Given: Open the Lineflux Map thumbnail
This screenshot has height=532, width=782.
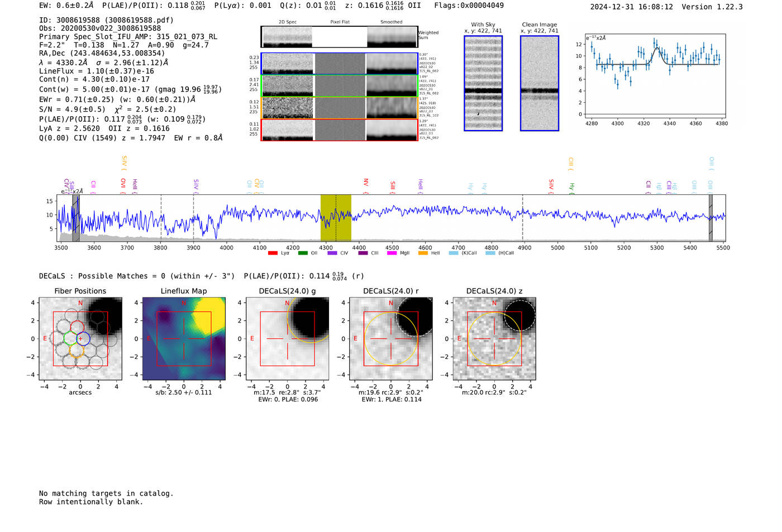Looking at the screenshot, I should click(x=184, y=338).
